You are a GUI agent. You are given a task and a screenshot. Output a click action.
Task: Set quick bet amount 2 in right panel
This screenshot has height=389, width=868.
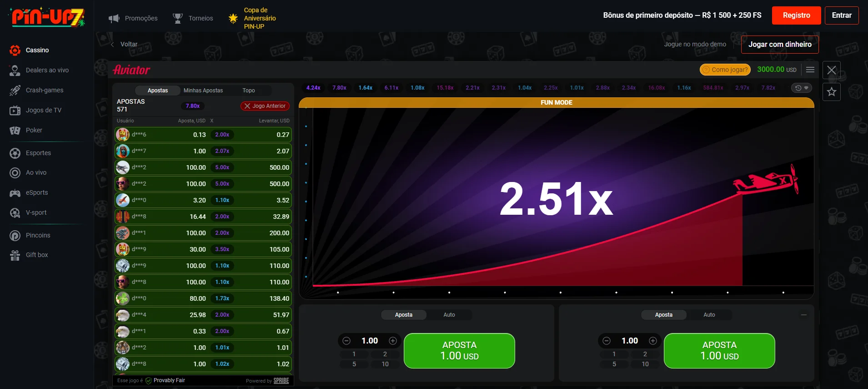[x=645, y=354]
